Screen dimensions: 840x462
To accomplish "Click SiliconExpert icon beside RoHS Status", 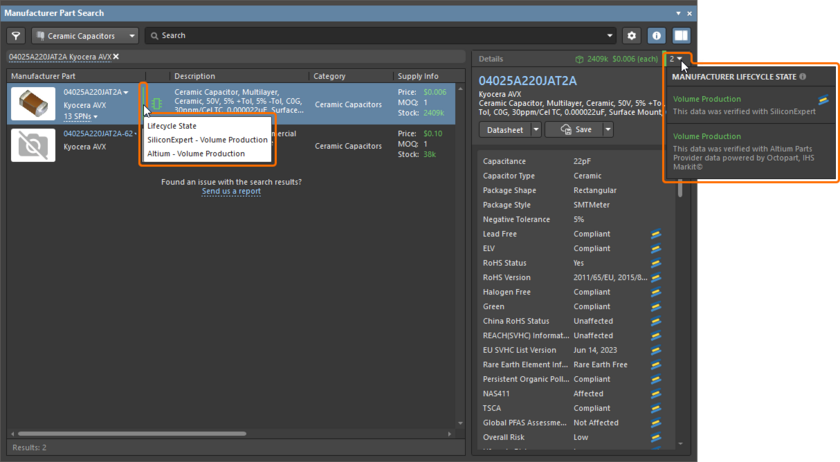I will pos(656,263).
